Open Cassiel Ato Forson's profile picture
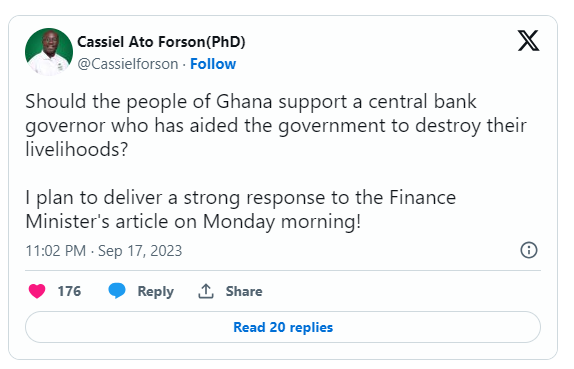Image resolution: width=574 pixels, height=369 pixels. tap(49, 52)
